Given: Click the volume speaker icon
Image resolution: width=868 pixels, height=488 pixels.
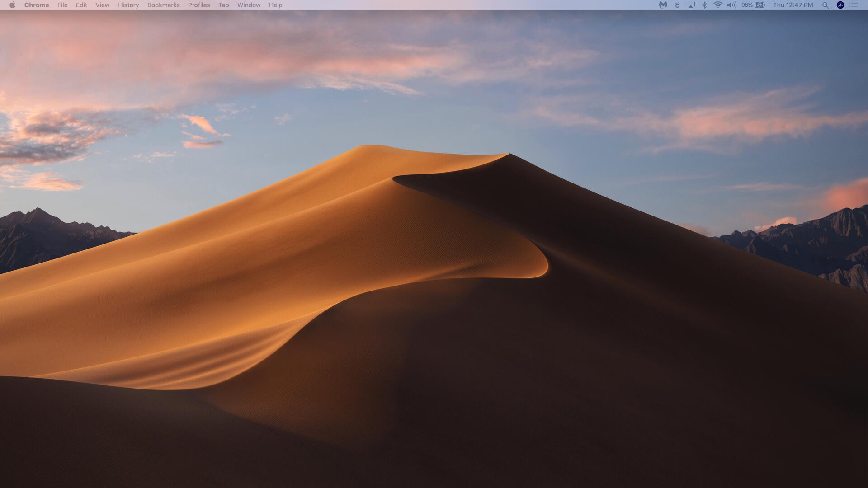Looking at the screenshot, I should pos(731,5).
